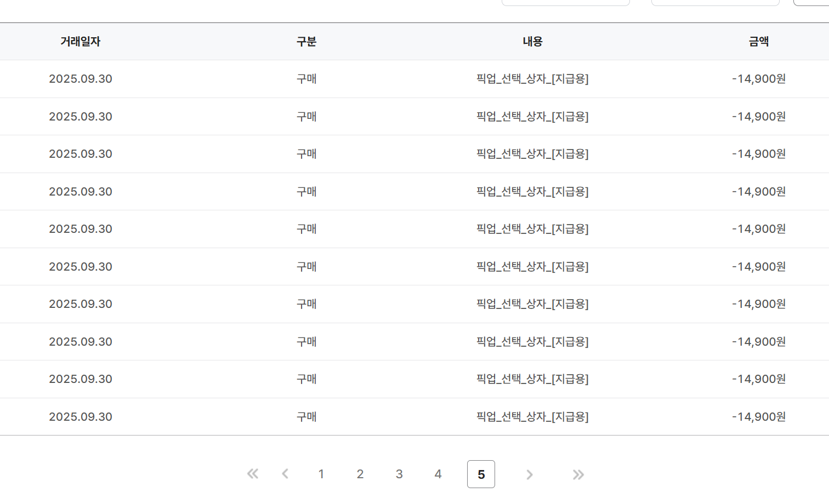Viewport: 829px width, 504px height.
Task: Click 구매 in the first table row
Action: tap(306, 79)
